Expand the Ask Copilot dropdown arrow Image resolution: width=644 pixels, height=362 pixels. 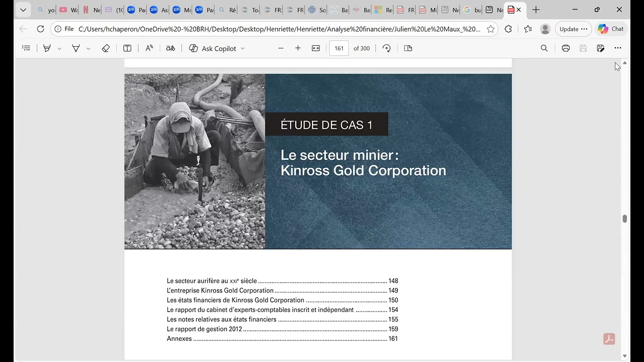tap(243, 49)
